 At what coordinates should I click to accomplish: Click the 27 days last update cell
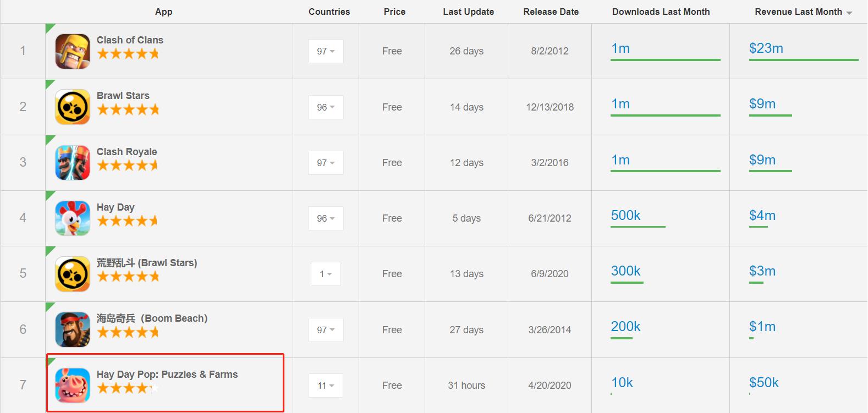click(x=466, y=330)
